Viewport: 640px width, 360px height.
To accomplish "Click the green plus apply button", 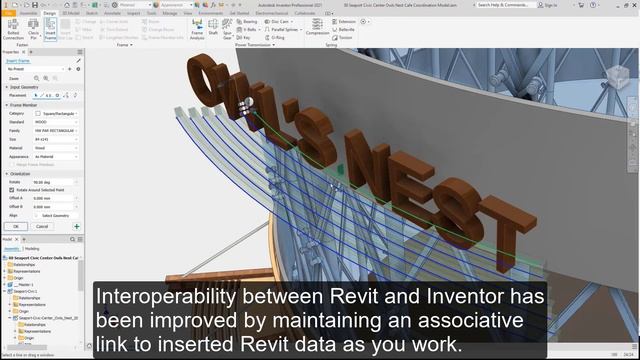I will click(x=76, y=226).
